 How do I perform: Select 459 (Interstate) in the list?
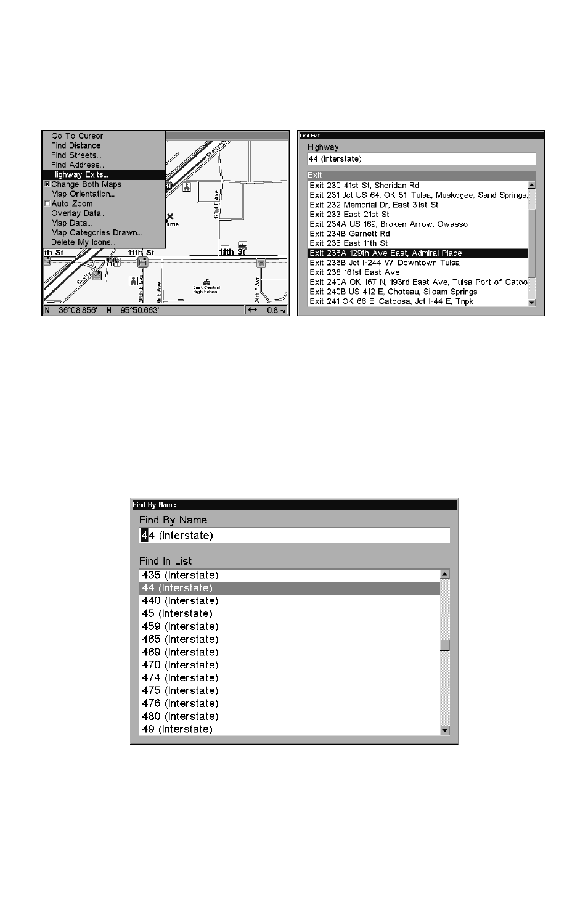290,627
